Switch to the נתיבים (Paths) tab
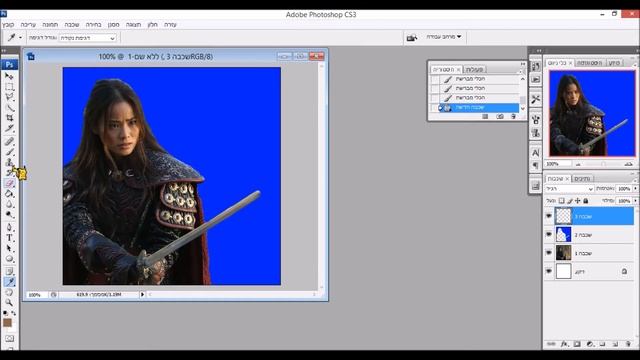This screenshot has height=360, width=640. (582, 179)
